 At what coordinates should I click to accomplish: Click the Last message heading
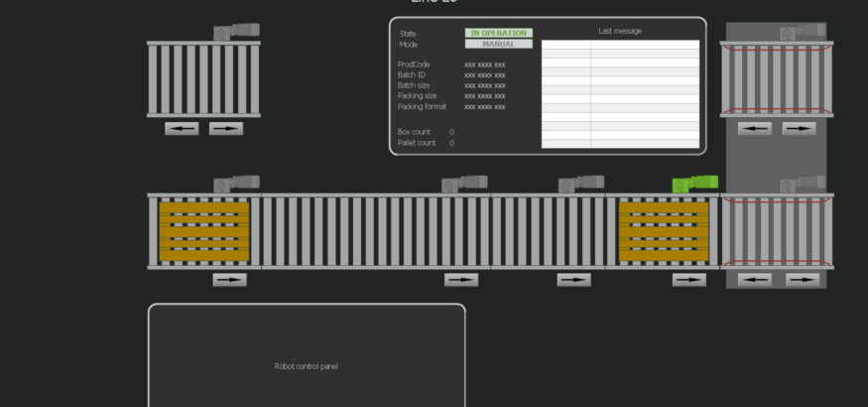[x=620, y=31]
